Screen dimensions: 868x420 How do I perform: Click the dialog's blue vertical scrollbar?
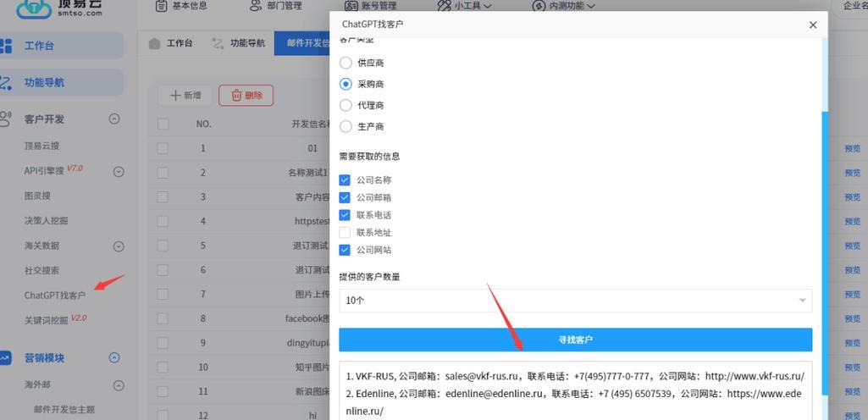tap(825, 252)
